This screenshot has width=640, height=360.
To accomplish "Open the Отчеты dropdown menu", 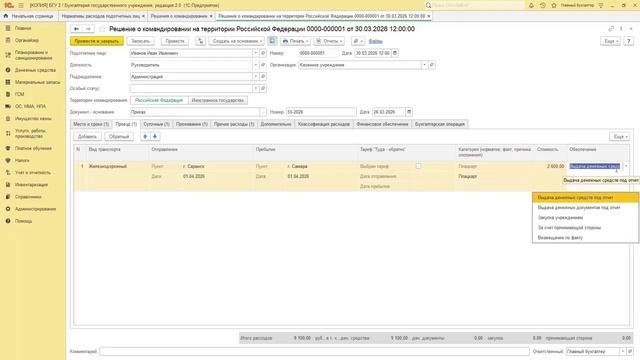I will pos(329,41).
